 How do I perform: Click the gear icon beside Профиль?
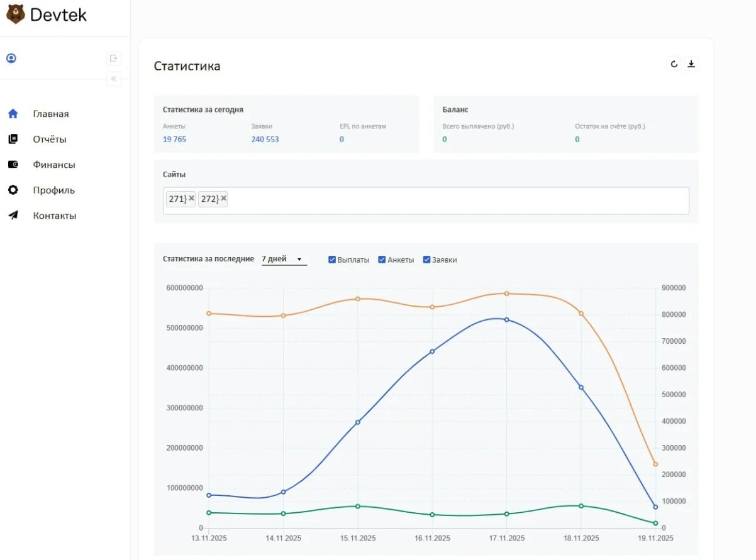[x=13, y=190]
